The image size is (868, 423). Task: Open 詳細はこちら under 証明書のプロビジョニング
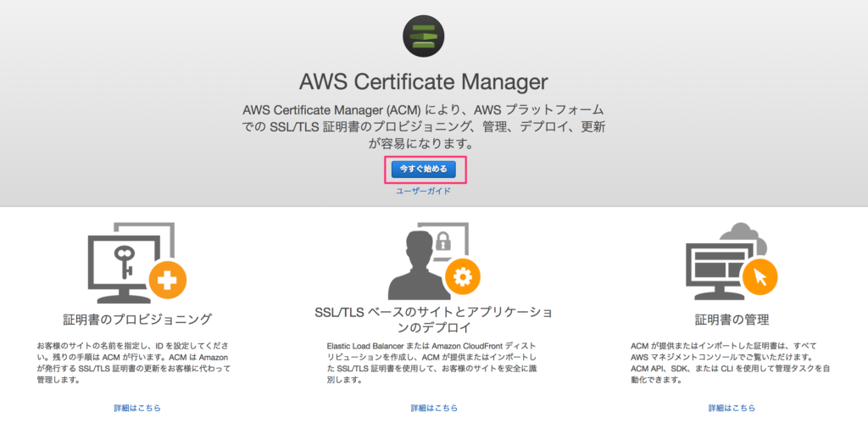click(x=137, y=408)
